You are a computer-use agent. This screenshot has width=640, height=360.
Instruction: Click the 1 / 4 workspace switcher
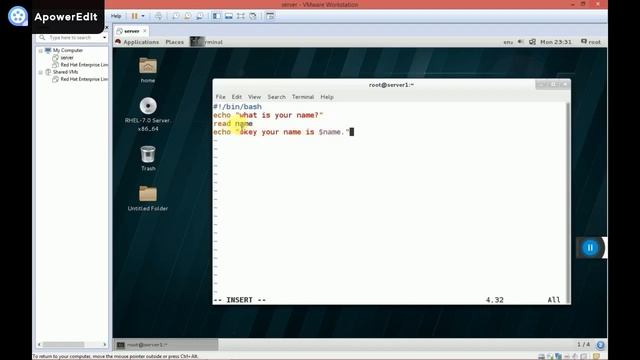click(583, 344)
